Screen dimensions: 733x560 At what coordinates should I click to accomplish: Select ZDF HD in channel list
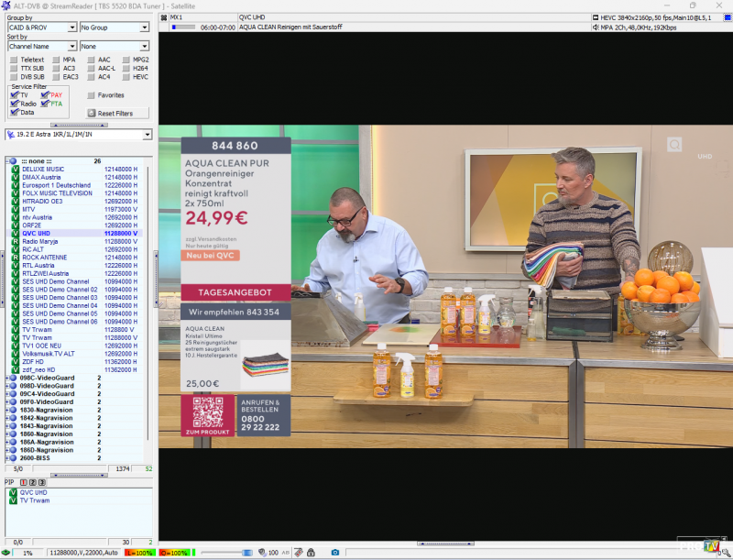(38, 361)
